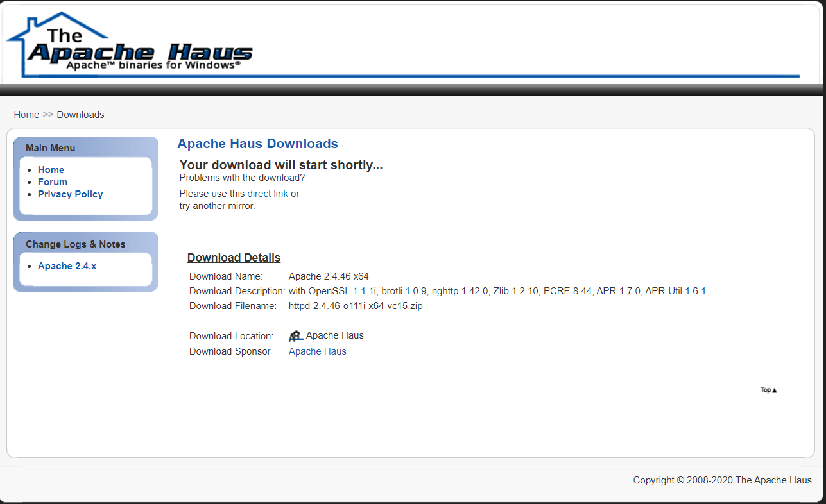Click the 'Download Filename:' label

(x=232, y=306)
